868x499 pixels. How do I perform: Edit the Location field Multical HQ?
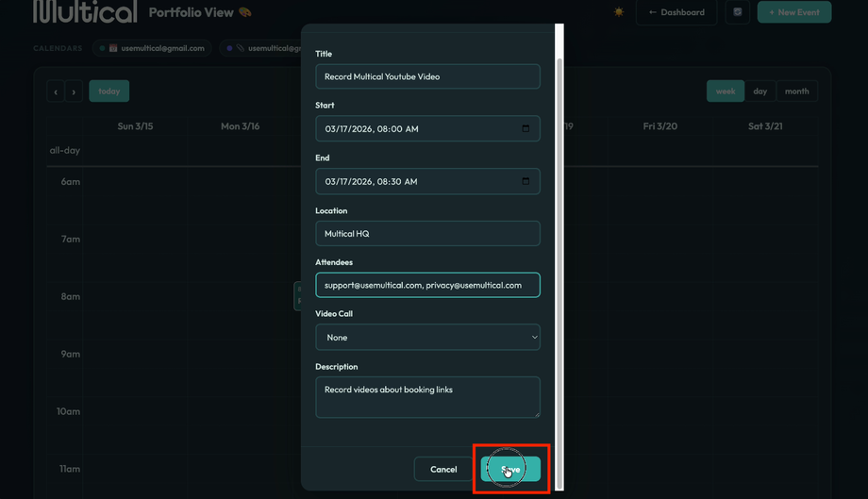point(427,233)
